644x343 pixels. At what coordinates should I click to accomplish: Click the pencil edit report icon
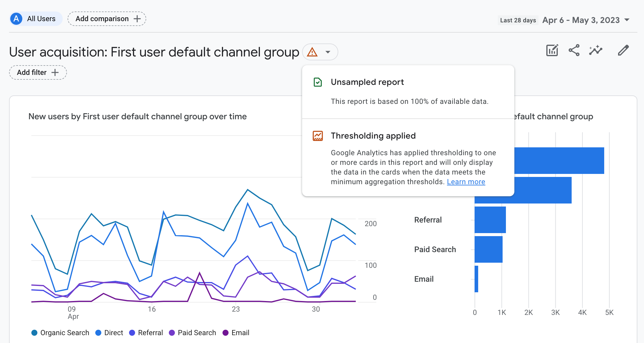(x=623, y=50)
